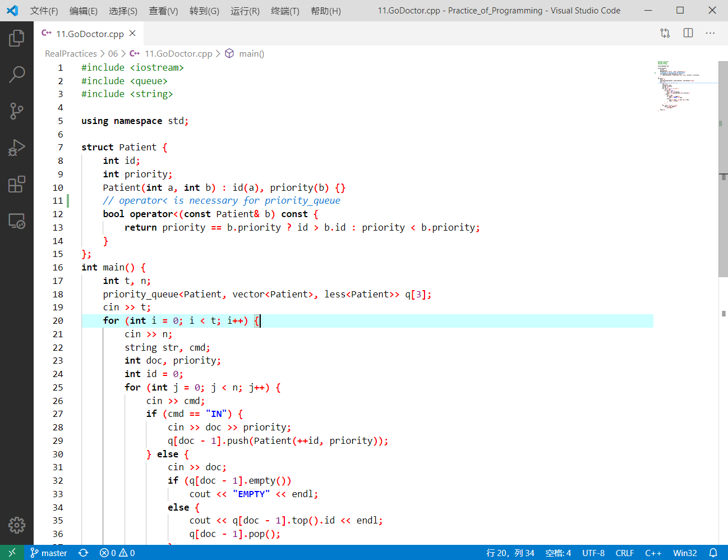Open the C++ language mode picker
The image size is (728, 560).
(653, 553)
